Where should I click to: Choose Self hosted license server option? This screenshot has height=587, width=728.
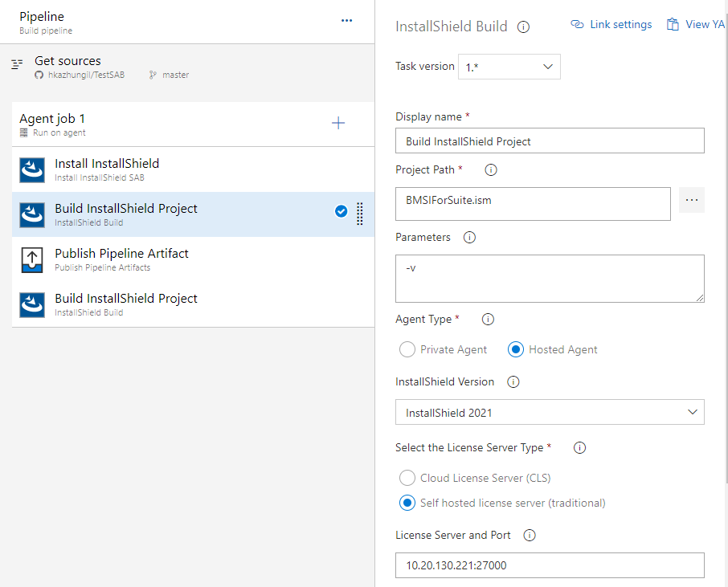pyautogui.click(x=407, y=503)
